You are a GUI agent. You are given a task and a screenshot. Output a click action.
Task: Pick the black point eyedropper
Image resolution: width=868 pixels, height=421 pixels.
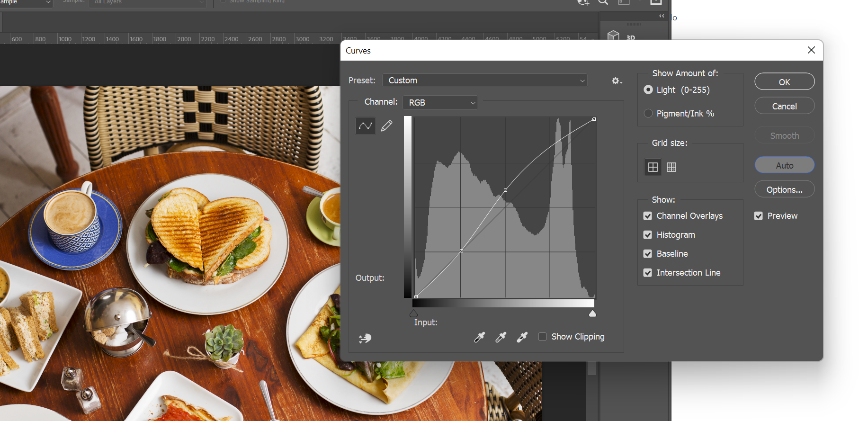point(480,337)
